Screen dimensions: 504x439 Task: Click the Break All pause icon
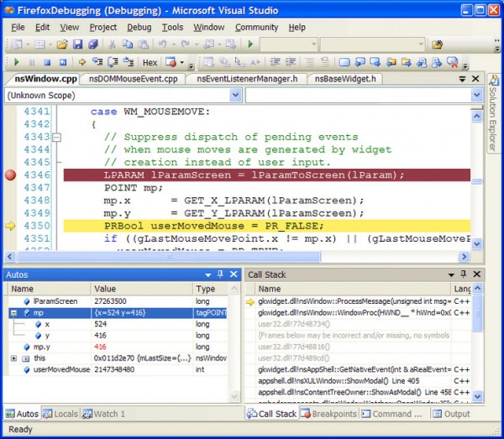[32, 62]
